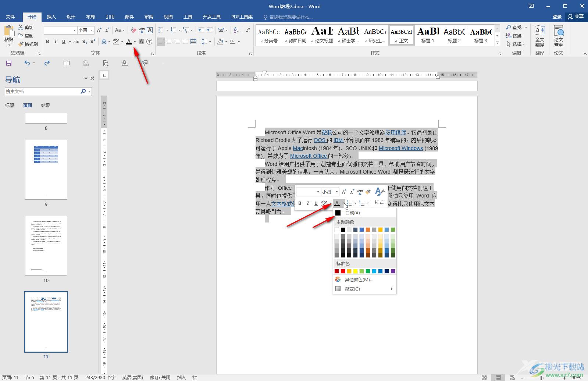Click the Styles (样式) button in mini toolbar
588x381 pixels.
[379, 196]
